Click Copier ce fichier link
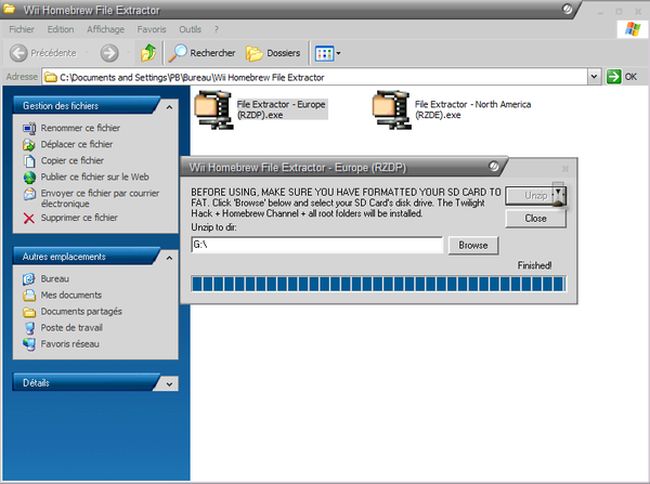The height and width of the screenshot is (484, 650). click(x=72, y=160)
